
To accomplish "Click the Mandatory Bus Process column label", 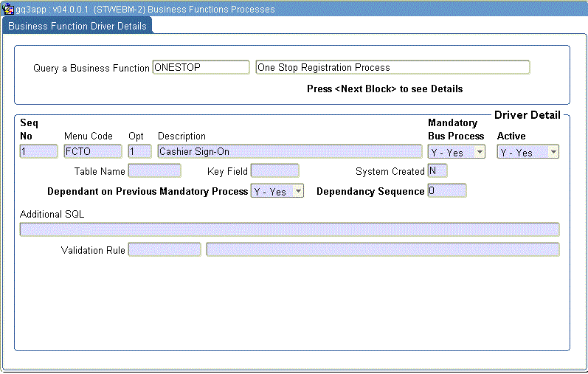I will point(456,129).
